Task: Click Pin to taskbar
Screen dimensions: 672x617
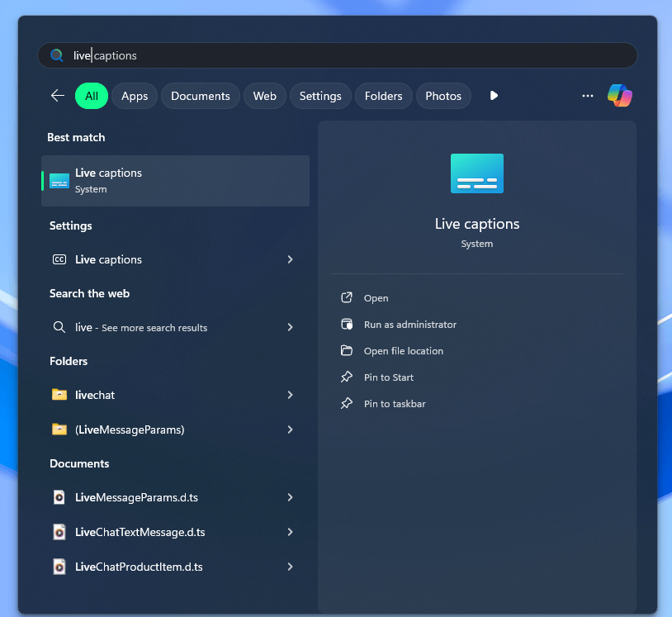Action: 395,404
